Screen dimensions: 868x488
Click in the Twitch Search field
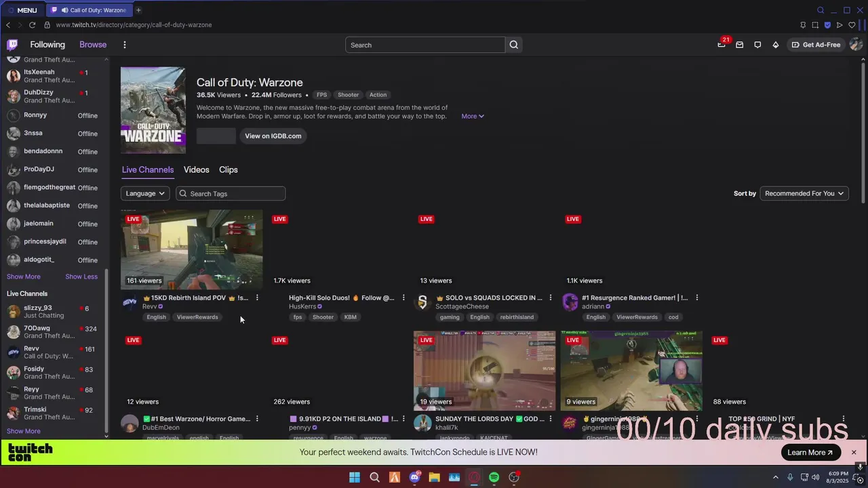coord(425,45)
